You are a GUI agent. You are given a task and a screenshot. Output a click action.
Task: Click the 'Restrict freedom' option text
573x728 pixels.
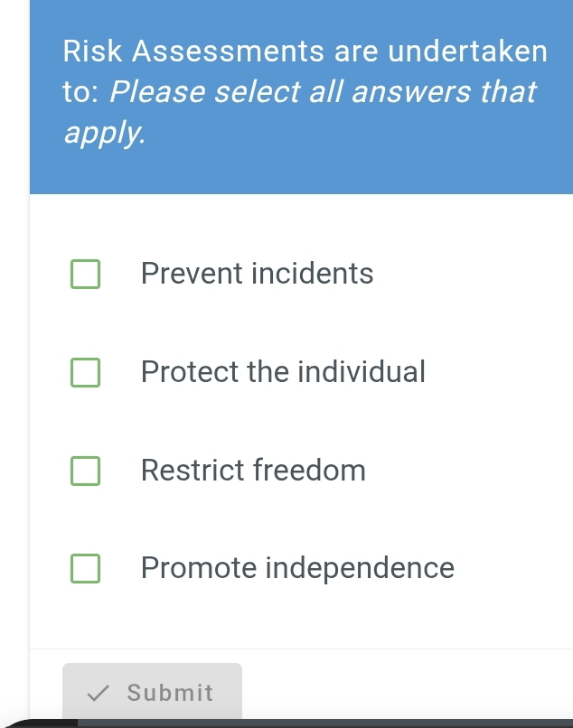point(253,470)
